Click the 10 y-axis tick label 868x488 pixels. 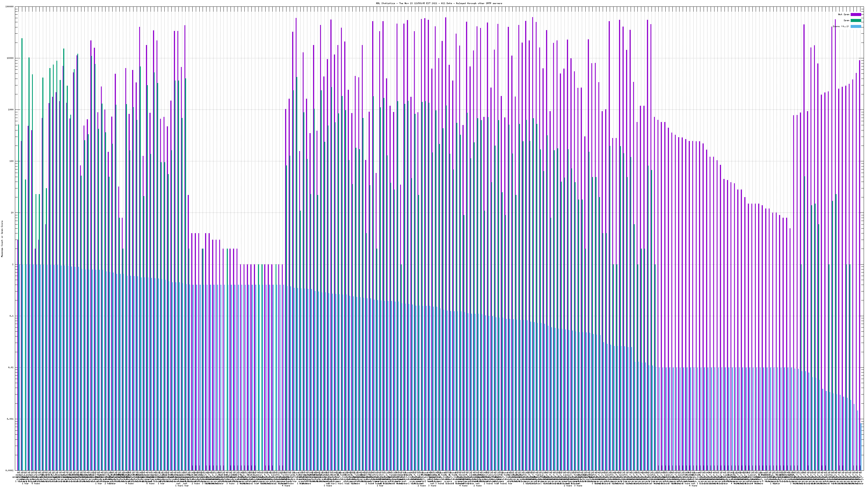(12, 213)
